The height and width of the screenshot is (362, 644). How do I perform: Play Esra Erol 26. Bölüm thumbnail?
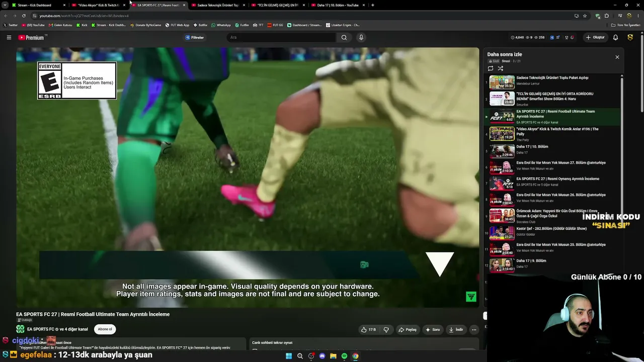tap(502, 199)
